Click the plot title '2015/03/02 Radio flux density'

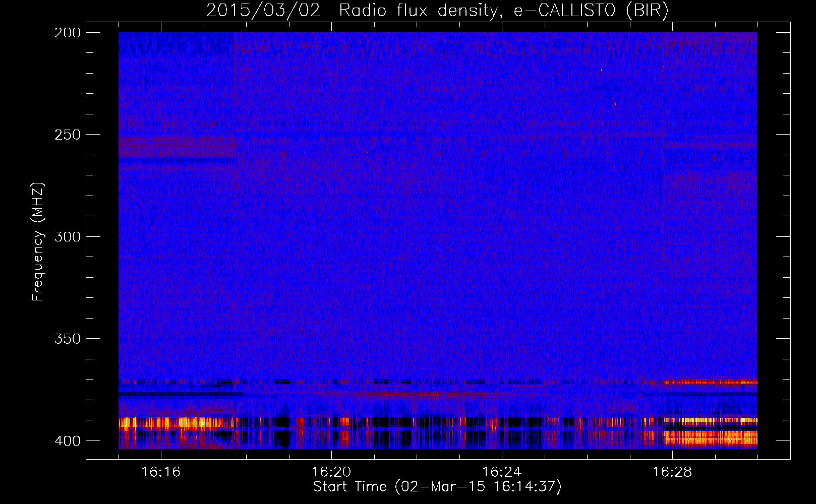point(353,11)
